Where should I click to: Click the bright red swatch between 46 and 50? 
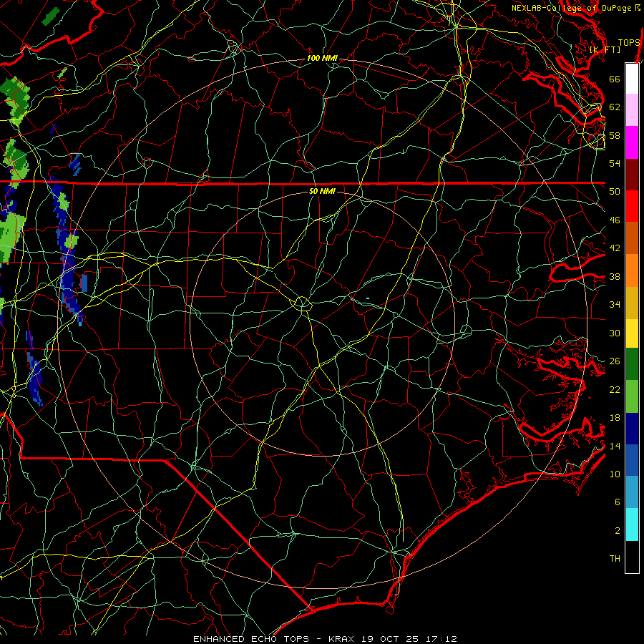632,206
